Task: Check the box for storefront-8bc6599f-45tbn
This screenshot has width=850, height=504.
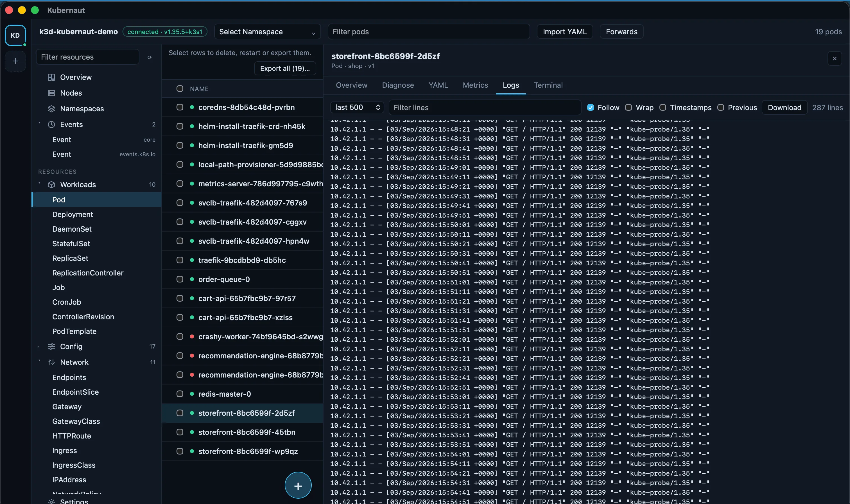Action: [x=180, y=432]
